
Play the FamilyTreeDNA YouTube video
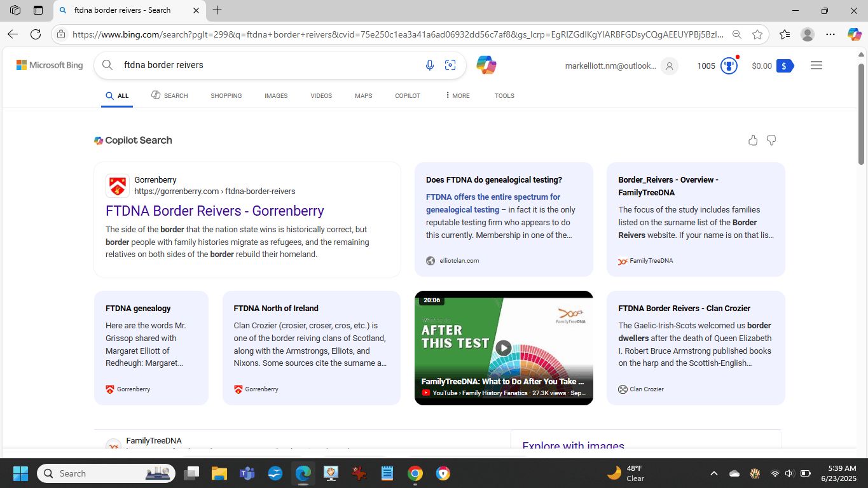pyautogui.click(x=504, y=347)
